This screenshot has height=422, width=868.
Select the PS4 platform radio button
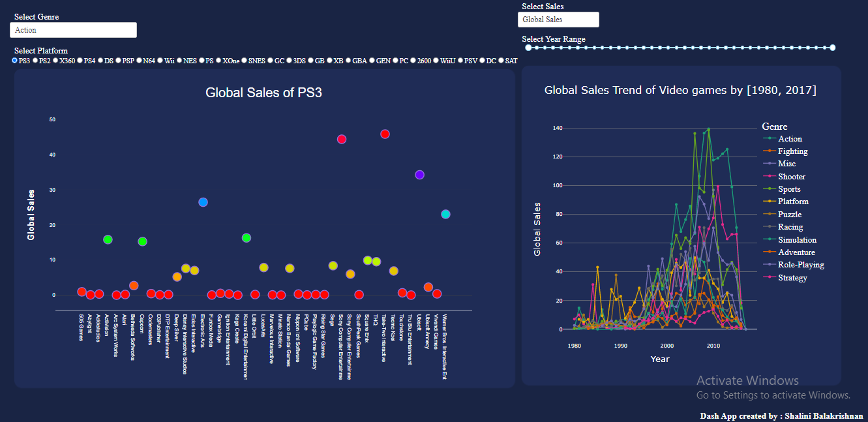80,60
